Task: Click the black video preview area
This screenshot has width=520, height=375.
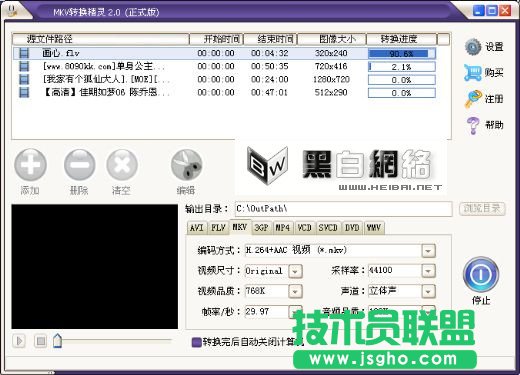Action: pos(95,267)
